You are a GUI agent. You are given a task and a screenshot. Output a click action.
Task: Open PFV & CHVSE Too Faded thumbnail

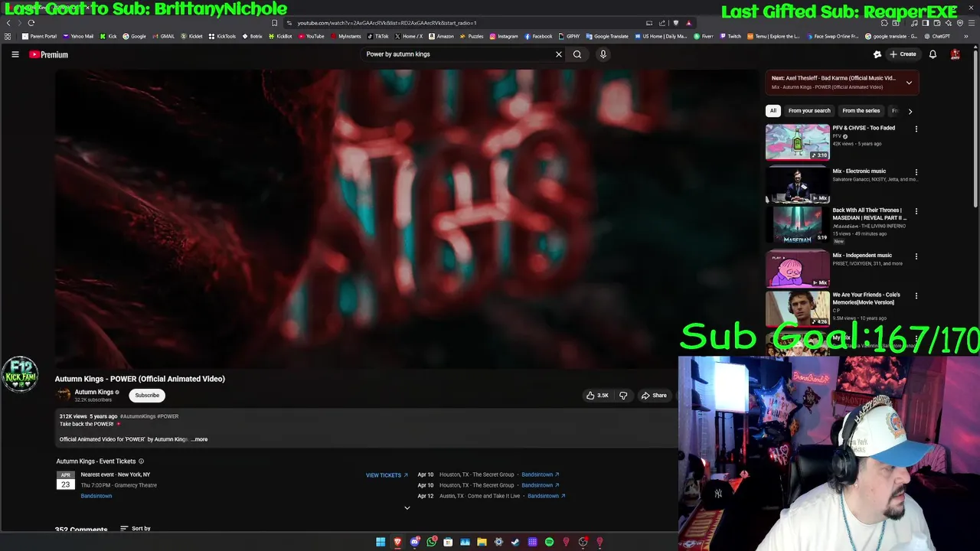pos(797,142)
